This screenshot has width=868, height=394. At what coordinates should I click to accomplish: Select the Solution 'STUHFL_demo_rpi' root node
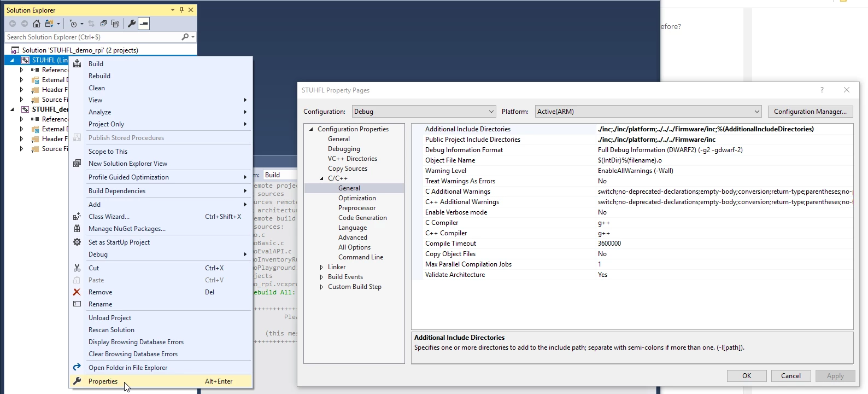pos(80,50)
